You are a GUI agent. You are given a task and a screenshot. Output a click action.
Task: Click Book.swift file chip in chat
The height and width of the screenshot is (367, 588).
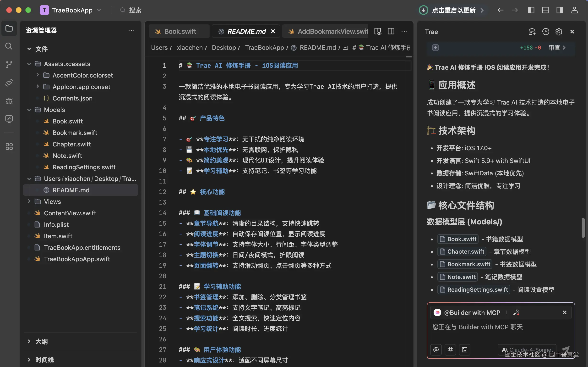[x=458, y=239]
